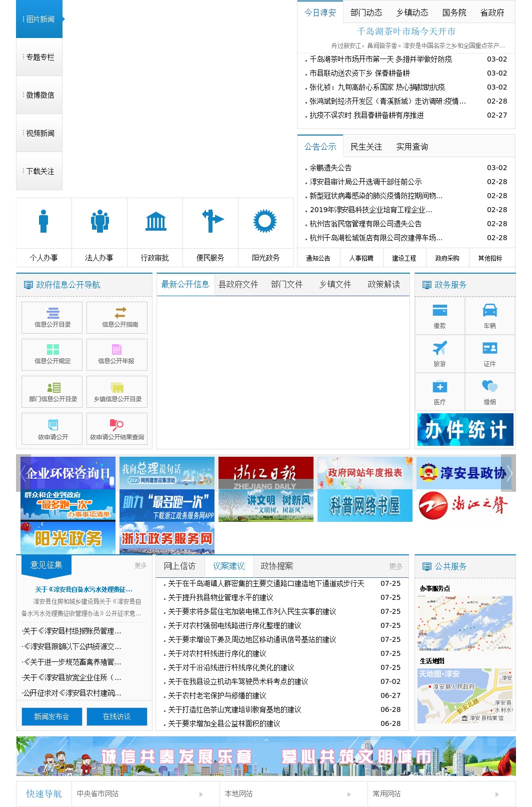Viewport: 532px width, 807px height.
Task: Click the 在线访谈 button
Action: point(117,716)
